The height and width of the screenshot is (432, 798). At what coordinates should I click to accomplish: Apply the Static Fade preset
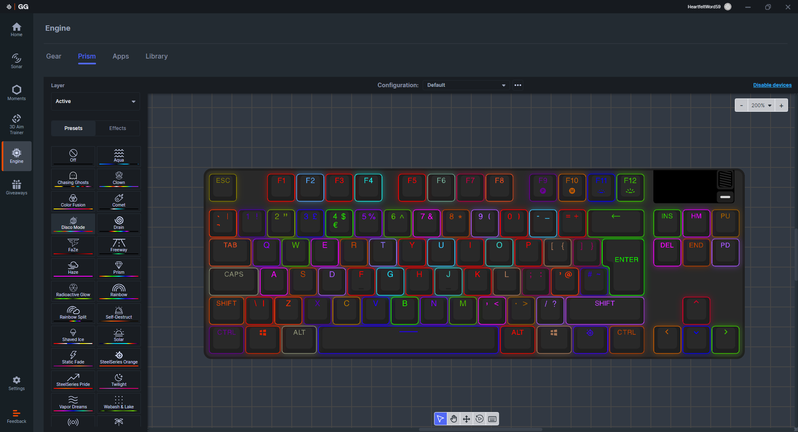tap(73, 357)
